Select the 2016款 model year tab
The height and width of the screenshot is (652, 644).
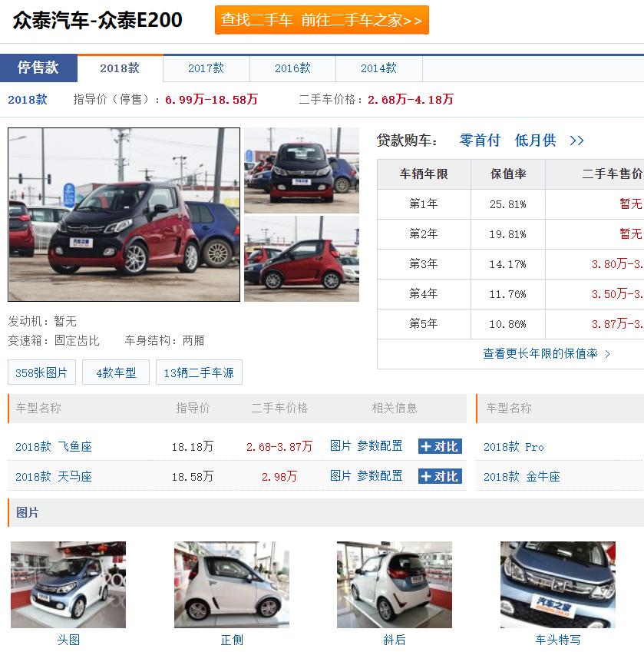292,68
